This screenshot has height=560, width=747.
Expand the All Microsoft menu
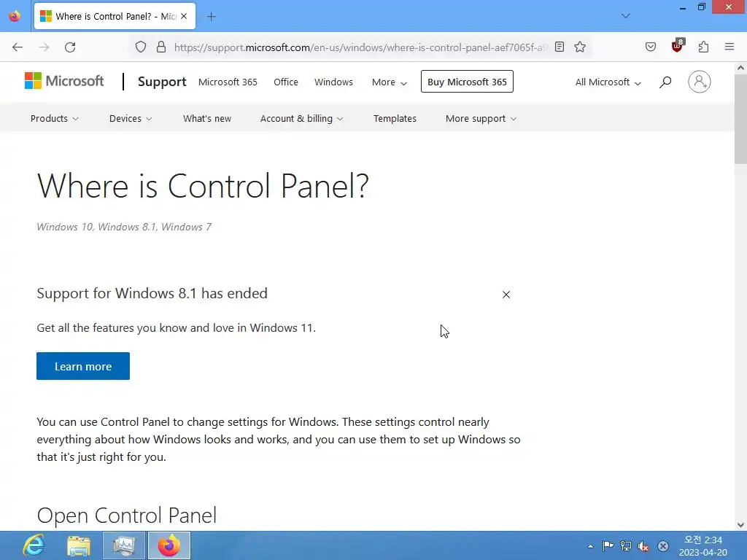[x=608, y=82]
